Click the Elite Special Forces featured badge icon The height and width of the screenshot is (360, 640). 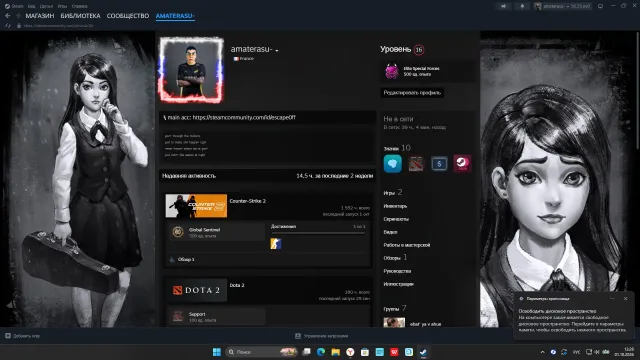tap(392, 71)
